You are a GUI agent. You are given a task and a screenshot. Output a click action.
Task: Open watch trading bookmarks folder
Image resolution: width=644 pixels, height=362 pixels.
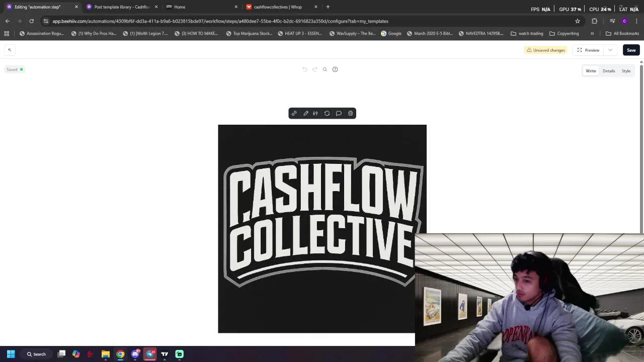coord(527,33)
